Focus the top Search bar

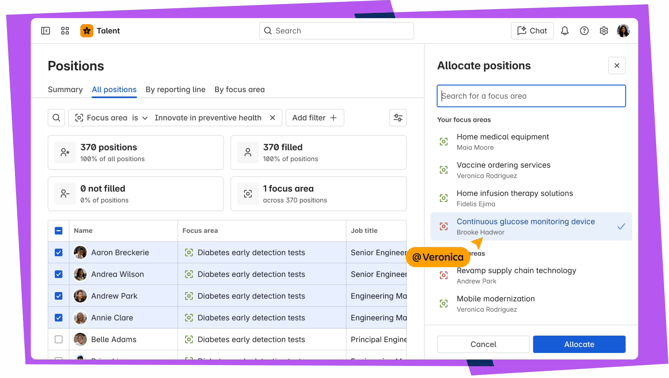click(336, 31)
